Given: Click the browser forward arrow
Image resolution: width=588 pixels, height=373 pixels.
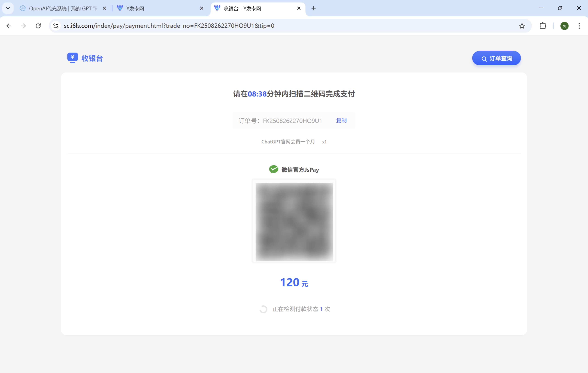Looking at the screenshot, I should [23, 26].
